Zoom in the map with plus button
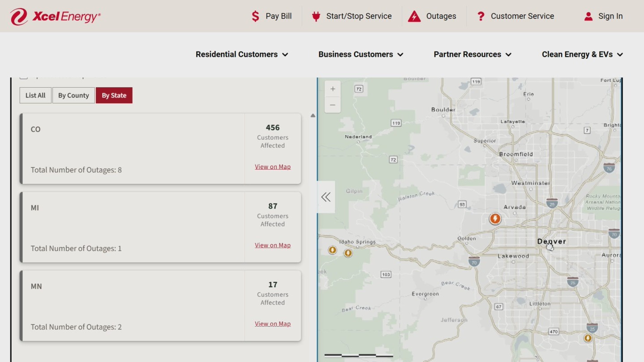This screenshot has height=362, width=644. (x=333, y=89)
